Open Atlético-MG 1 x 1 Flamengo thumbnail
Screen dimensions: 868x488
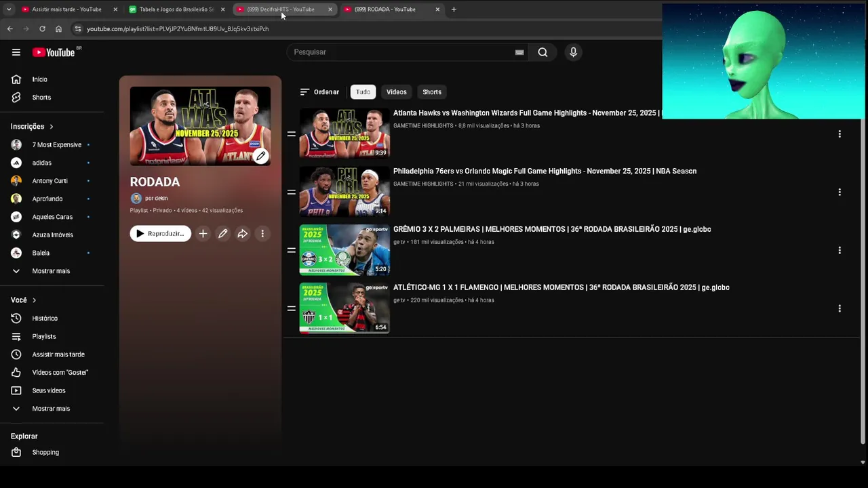pyautogui.click(x=344, y=308)
